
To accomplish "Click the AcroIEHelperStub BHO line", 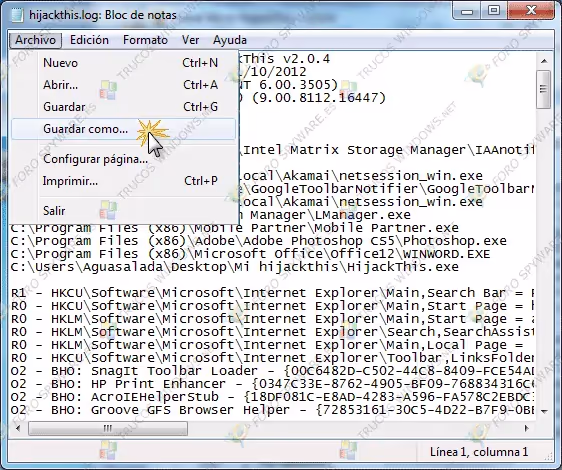I will coord(272,397).
